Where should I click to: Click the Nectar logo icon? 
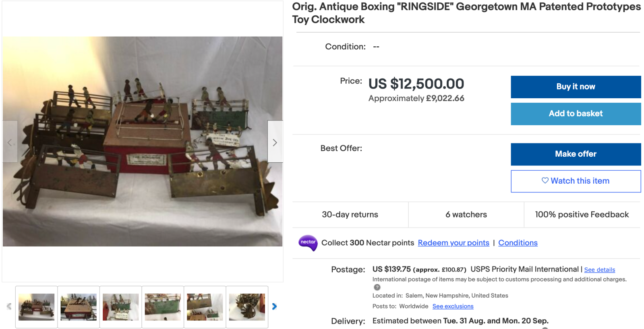coord(308,243)
